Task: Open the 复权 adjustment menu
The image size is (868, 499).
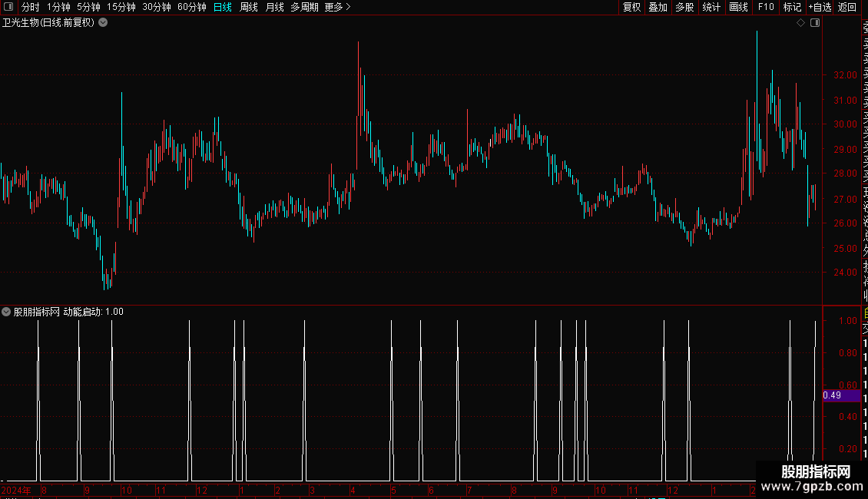Action: [631, 7]
